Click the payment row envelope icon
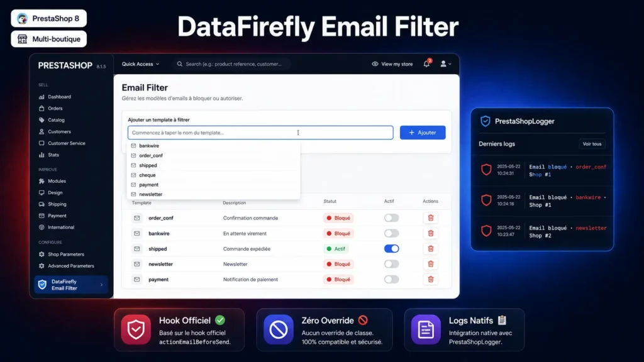 136,280
